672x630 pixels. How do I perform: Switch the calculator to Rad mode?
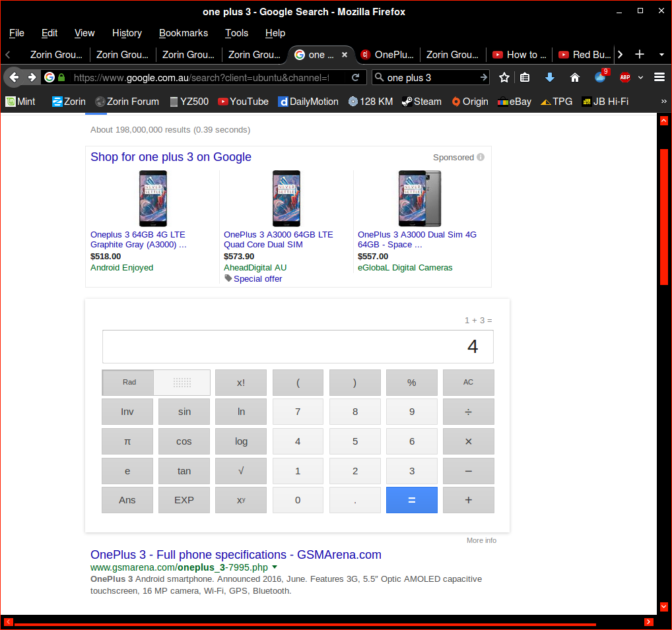point(129,383)
